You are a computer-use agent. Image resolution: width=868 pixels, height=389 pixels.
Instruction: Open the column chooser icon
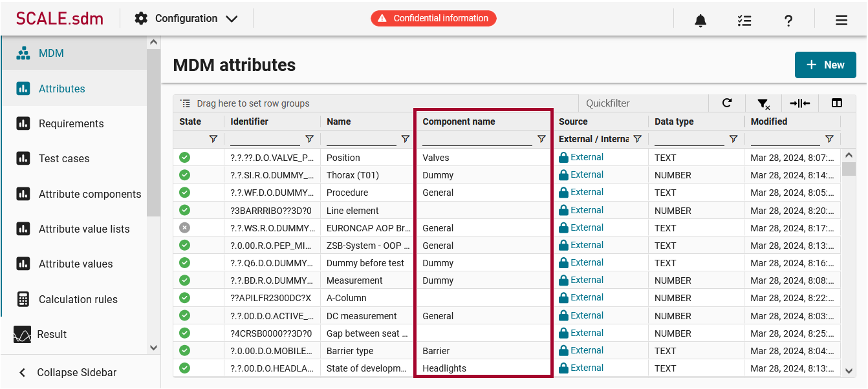click(x=837, y=103)
